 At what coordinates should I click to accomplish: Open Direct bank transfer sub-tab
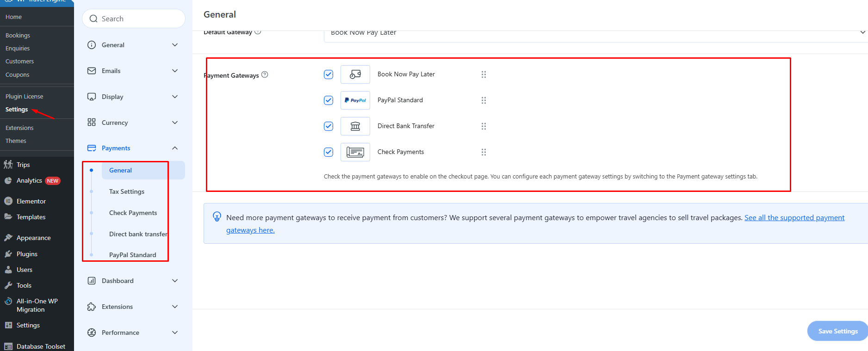(138, 234)
